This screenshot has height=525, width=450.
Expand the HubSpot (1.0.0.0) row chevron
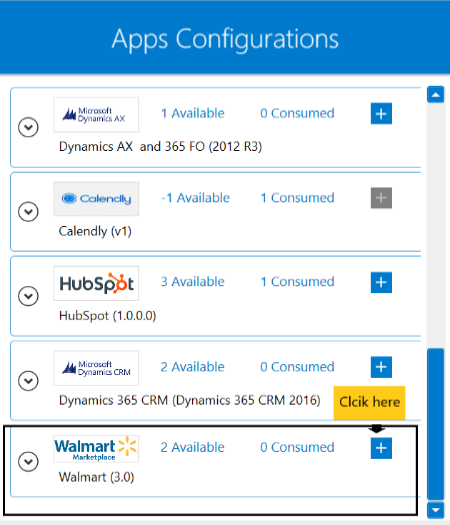(x=28, y=296)
